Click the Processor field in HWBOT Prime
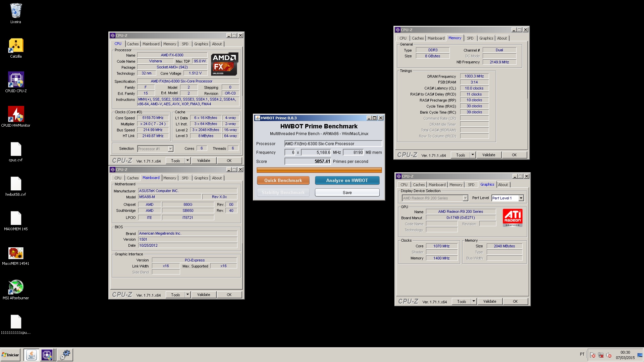 [333, 143]
